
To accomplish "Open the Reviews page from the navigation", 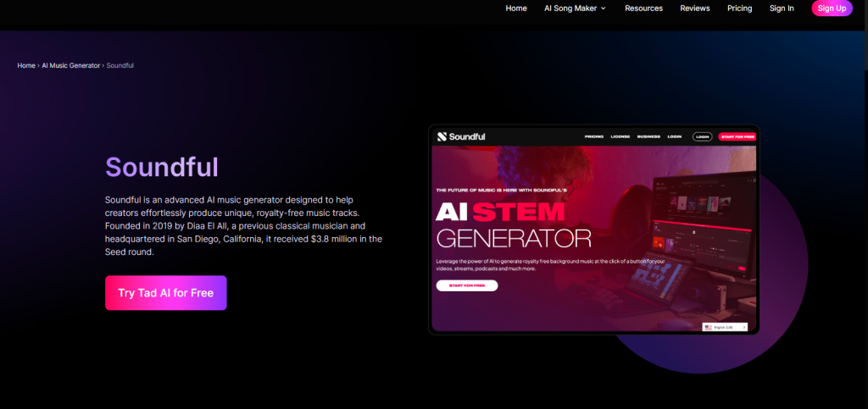I will tap(695, 8).
